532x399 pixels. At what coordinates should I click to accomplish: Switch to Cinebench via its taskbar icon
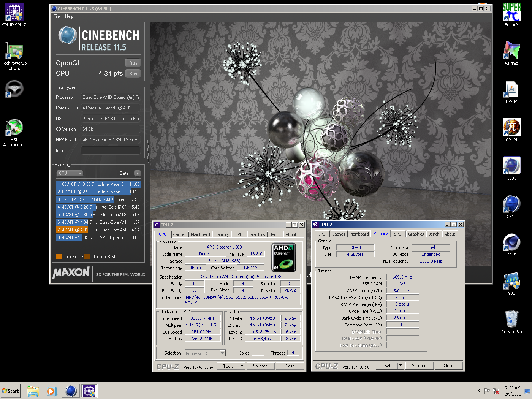pyautogui.click(x=71, y=391)
